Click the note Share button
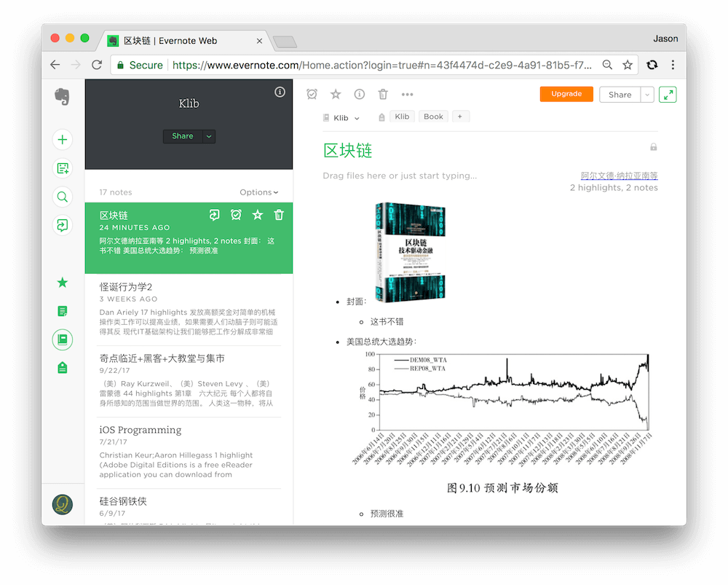 click(620, 95)
